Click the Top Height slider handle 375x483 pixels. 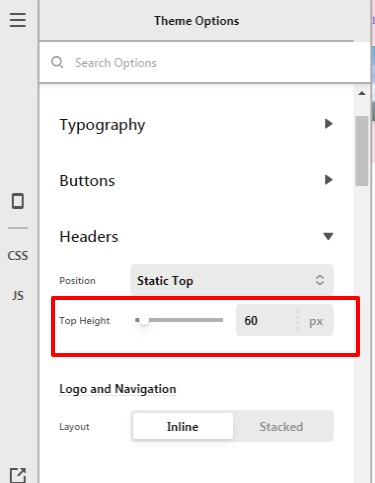144,320
